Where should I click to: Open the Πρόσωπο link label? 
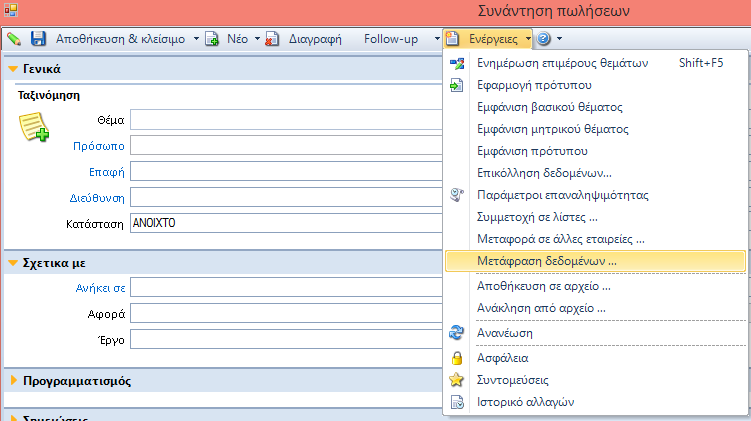coord(99,146)
